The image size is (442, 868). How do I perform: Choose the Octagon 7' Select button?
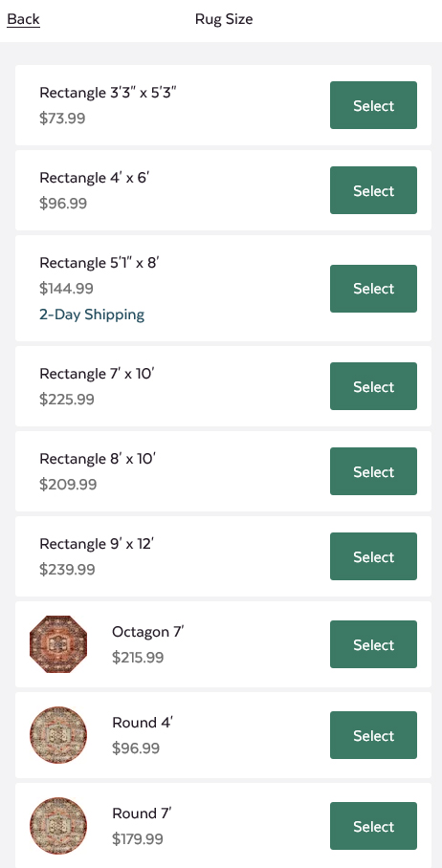click(373, 643)
